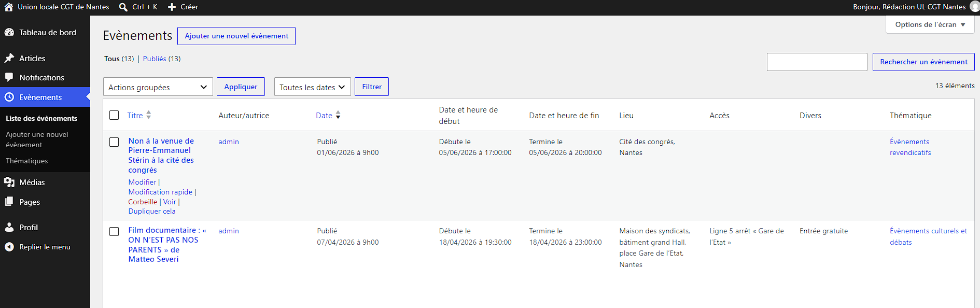This screenshot has width=980, height=308.
Task: Open the Évènements revendicatifs thématique link
Action: (911, 147)
